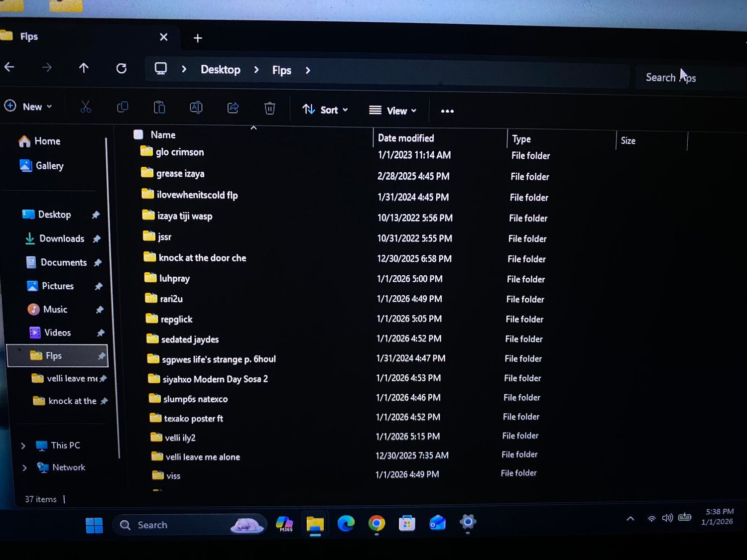Add a new tab with plus button
747x560 pixels.
[198, 38]
